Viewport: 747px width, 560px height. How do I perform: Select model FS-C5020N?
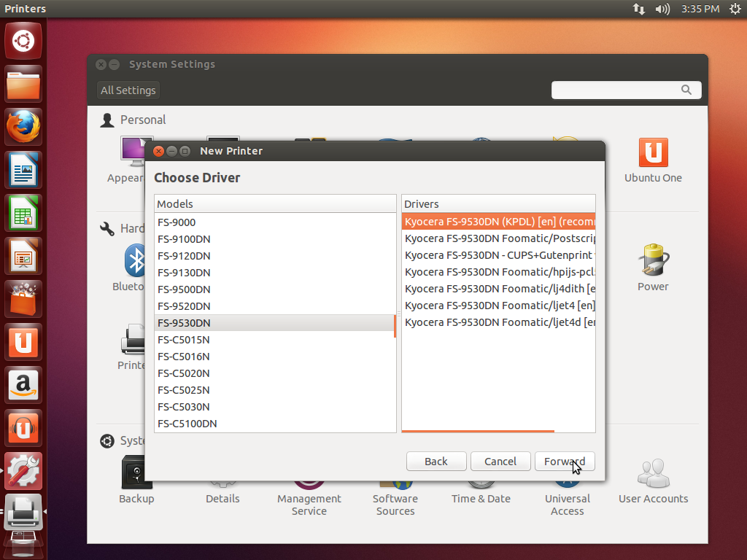point(274,373)
